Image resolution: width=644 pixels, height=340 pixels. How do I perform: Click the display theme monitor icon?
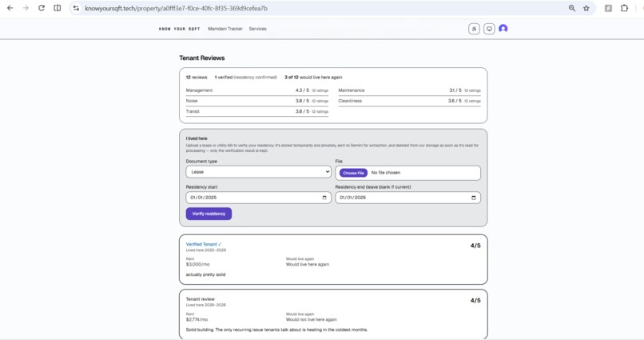click(489, 29)
